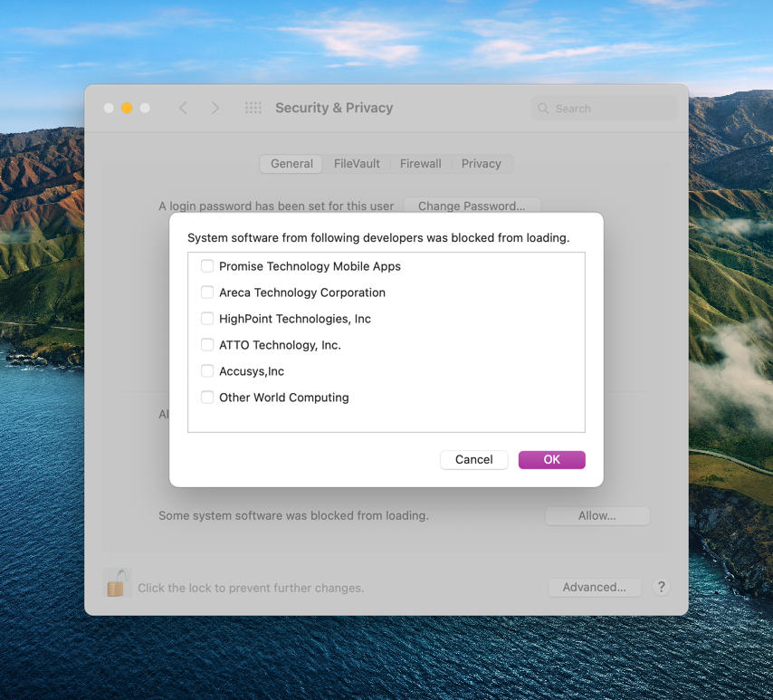The image size is (773, 700).
Task: Click the Areca Technology Corporation label
Action: pyautogui.click(x=302, y=292)
